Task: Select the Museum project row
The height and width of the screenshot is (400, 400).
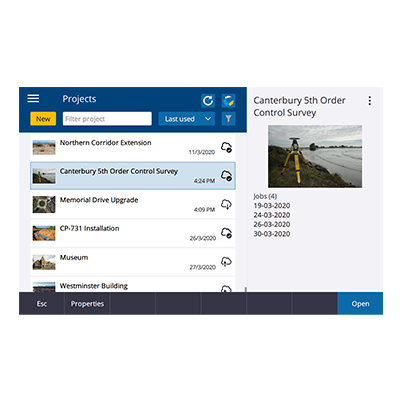Action: click(x=133, y=262)
